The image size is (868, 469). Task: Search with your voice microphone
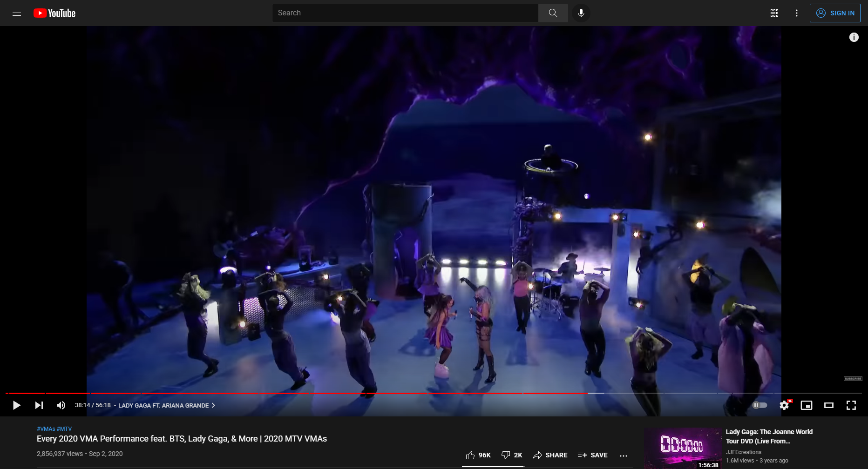click(x=581, y=13)
